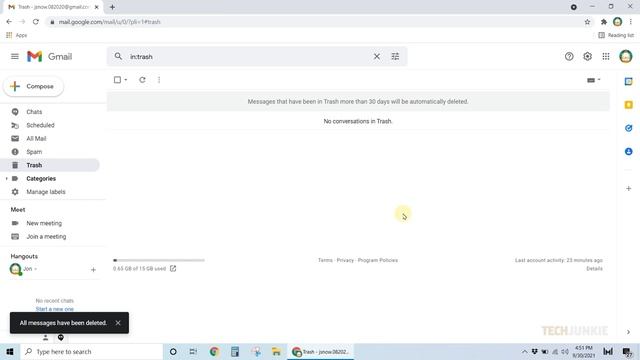Open the input tools dropdown
The width and height of the screenshot is (640, 360).
pos(593,80)
